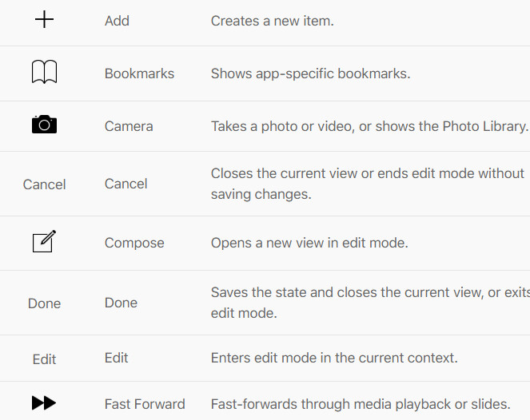Select the 'Add' name label
Image resolution: width=530 pixels, height=420 pixels.
[117, 21]
